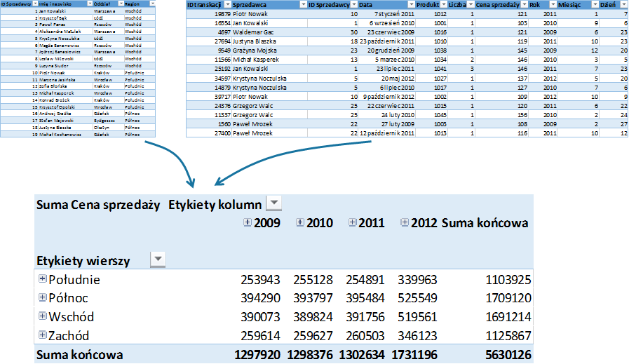Click the grand total value 5630126
Image resolution: width=629 pixels, height=364 pixels.
(506, 354)
